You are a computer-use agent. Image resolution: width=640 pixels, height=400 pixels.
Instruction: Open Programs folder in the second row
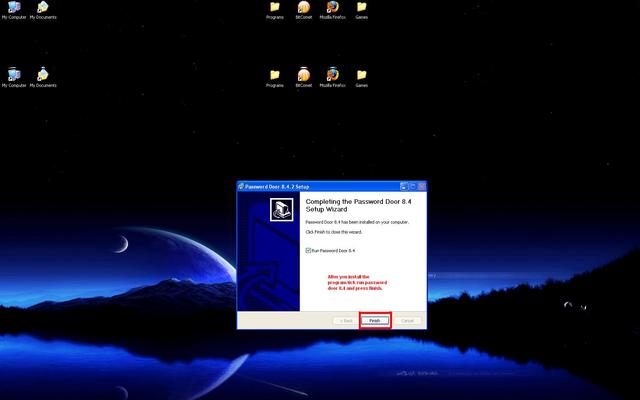pyautogui.click(x=275, y=75)
